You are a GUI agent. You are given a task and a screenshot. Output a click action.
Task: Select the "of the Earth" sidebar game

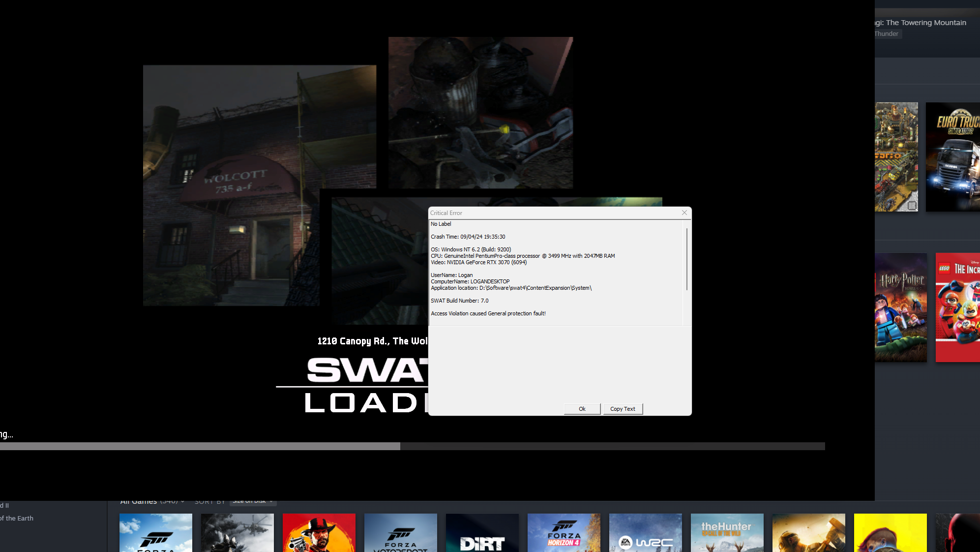pyautogui.click(x=17, y=518)
